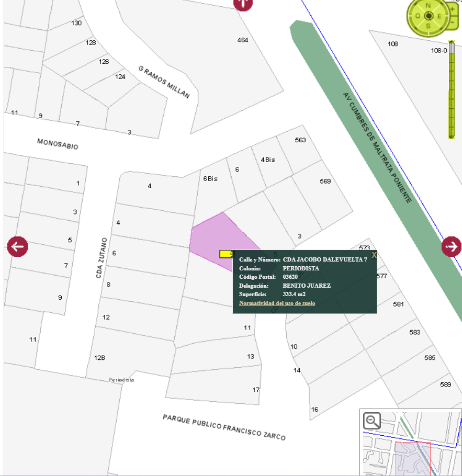The width and height of the screenshot is (462, 476).
Task: Click the address value CDA JACOBO DALEVUELTA 7
Action: [x=325, y=259]
